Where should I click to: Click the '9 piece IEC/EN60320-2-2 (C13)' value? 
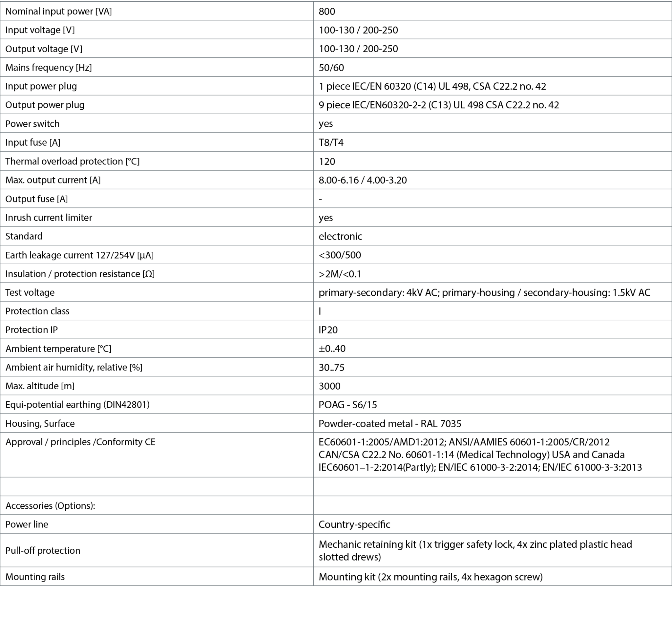tap(439, 105)
